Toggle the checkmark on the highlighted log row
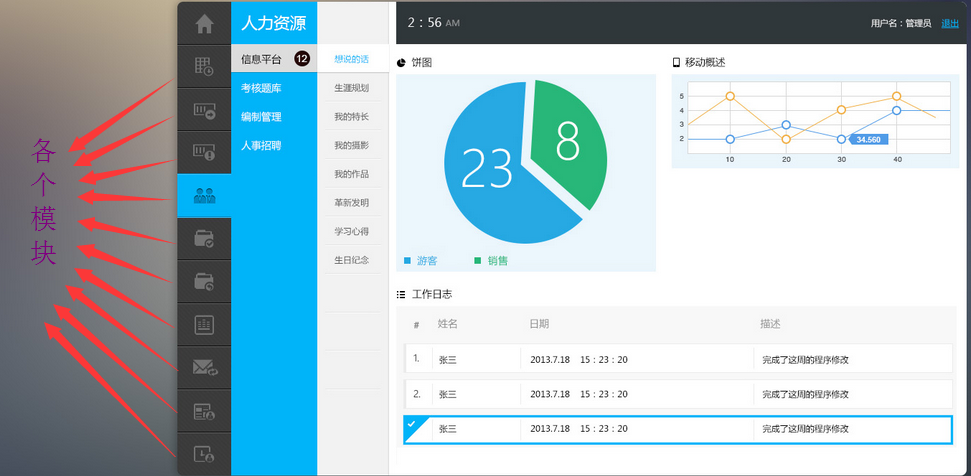The height and width of the screenshot is (476, 971). coord(412,425)
